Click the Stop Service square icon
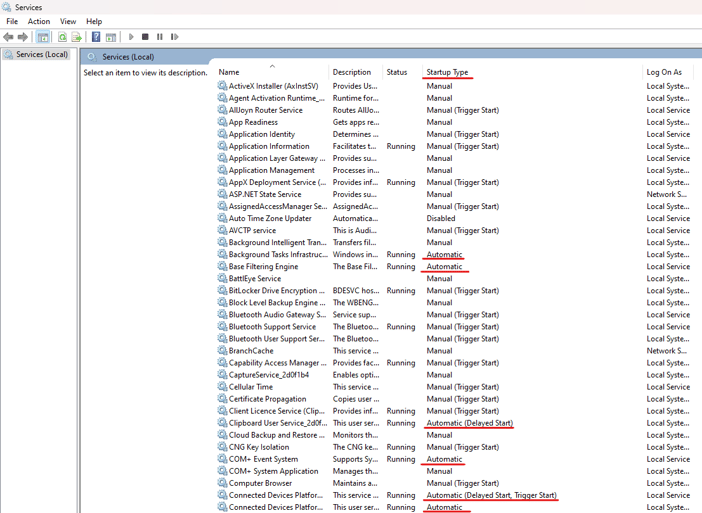The height and width of the screenshot is (513, 702). (145, 37)
